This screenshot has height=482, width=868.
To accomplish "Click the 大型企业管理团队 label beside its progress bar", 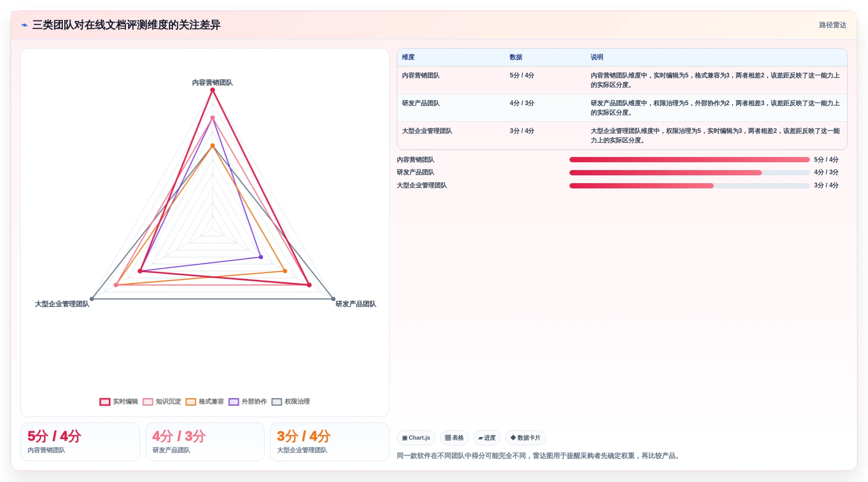I will tap(422, 185).
